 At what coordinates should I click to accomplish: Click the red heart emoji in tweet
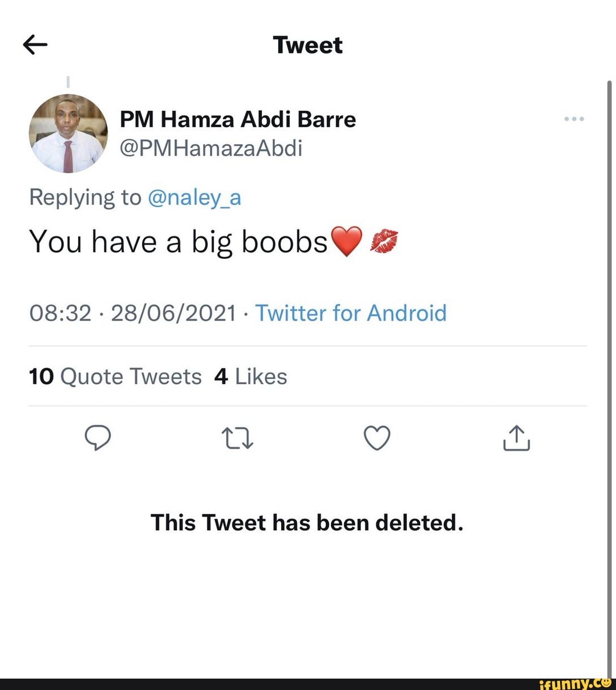pos(347,241)
